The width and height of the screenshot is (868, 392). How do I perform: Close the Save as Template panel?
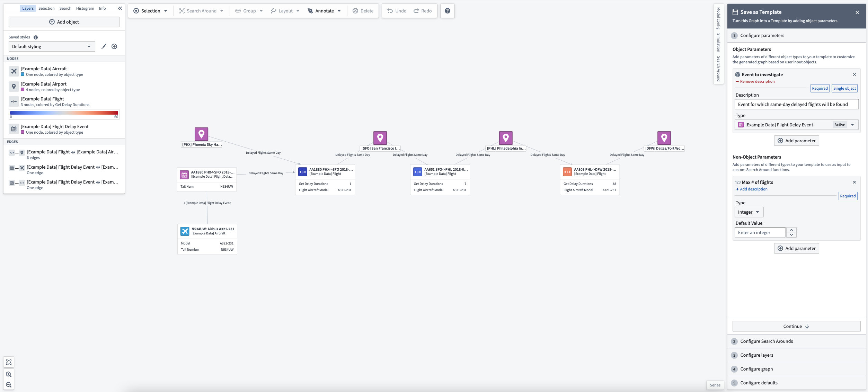(x=857, y=12)
